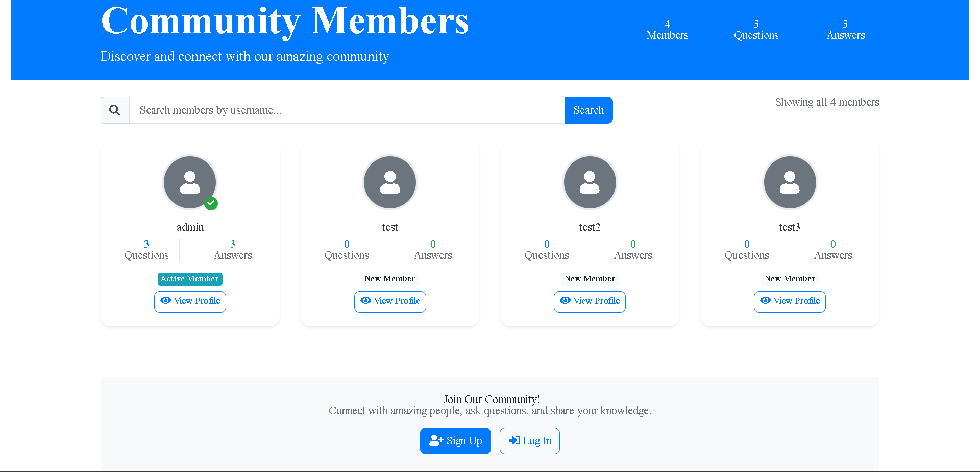
Task: Click the New Member badge under test3
Action: pyautogui.click(x=790, y=279)
